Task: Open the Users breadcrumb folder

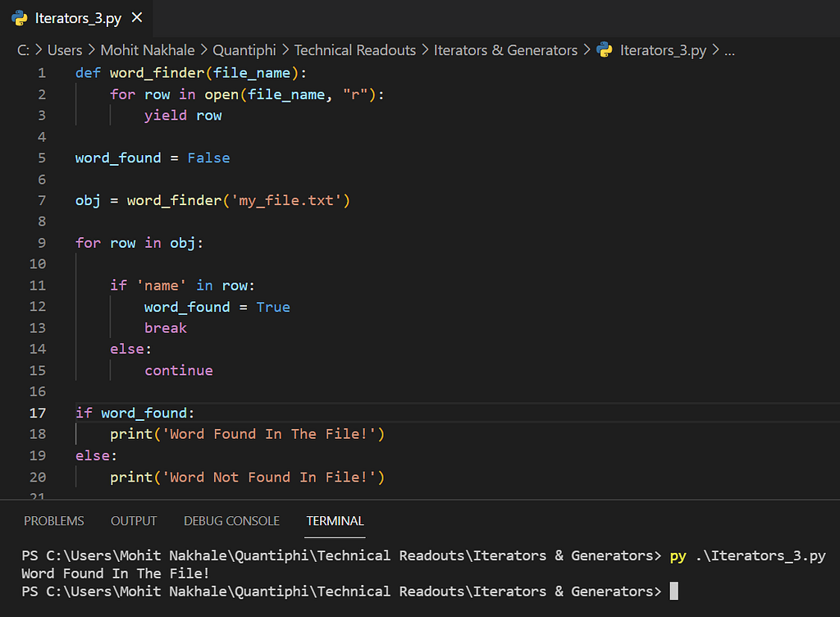Action: pyautogui.click(x=65, y=50)
